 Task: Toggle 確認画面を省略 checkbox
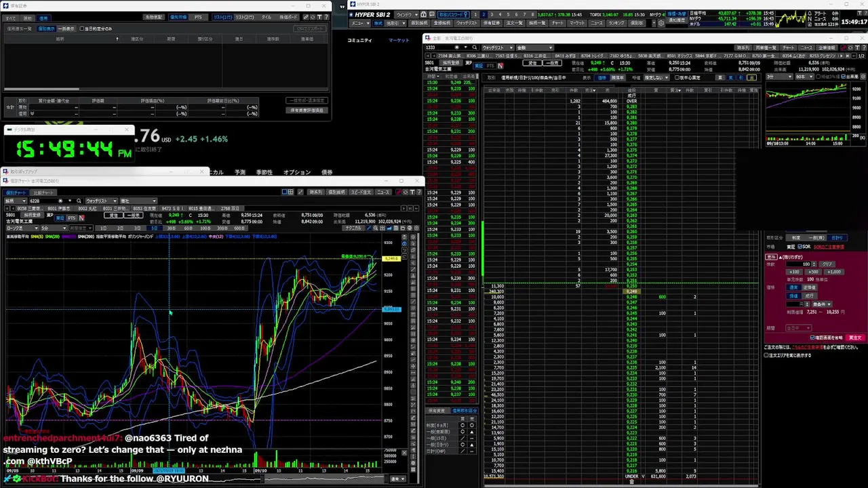[812, 338]
